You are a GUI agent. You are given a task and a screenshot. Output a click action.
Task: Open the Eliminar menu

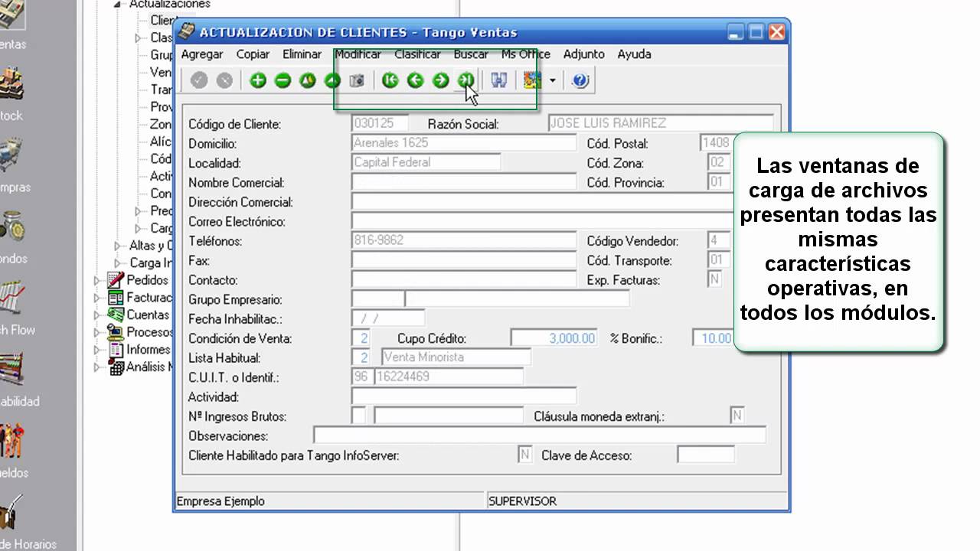302,54
